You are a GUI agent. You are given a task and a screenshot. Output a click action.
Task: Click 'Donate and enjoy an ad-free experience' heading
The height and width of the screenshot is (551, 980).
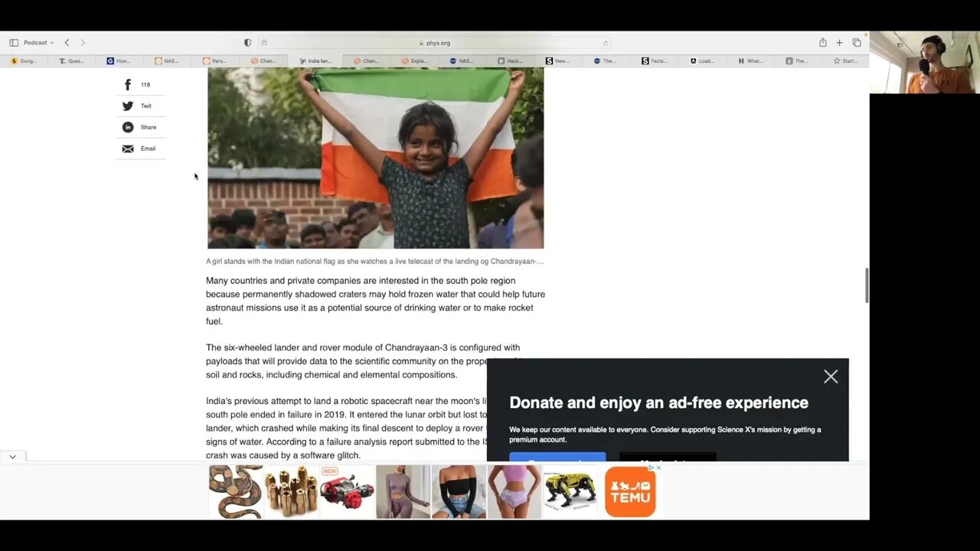click(x=658, y=403)
